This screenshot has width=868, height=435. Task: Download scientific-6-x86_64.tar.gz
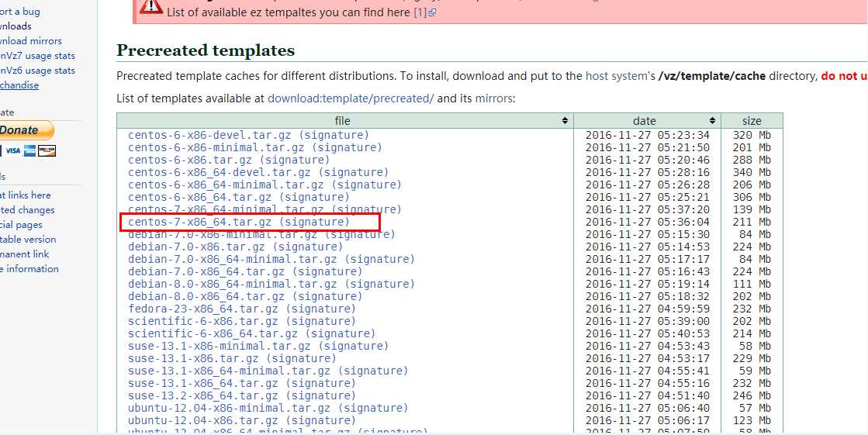(213, 333)
